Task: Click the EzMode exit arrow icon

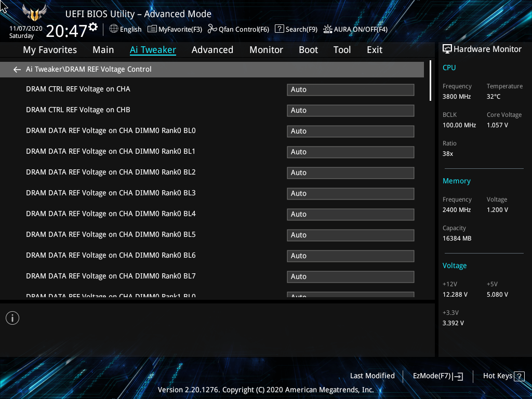Action: tap(458, 376)
